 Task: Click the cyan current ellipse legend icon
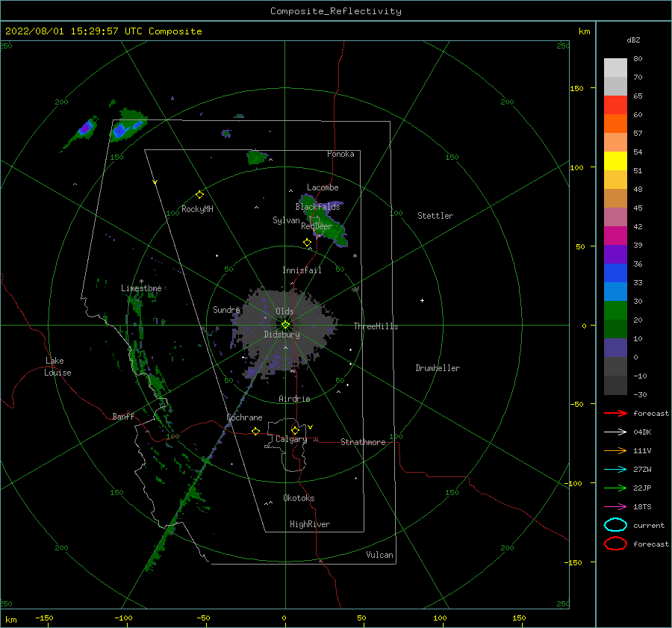615,525
